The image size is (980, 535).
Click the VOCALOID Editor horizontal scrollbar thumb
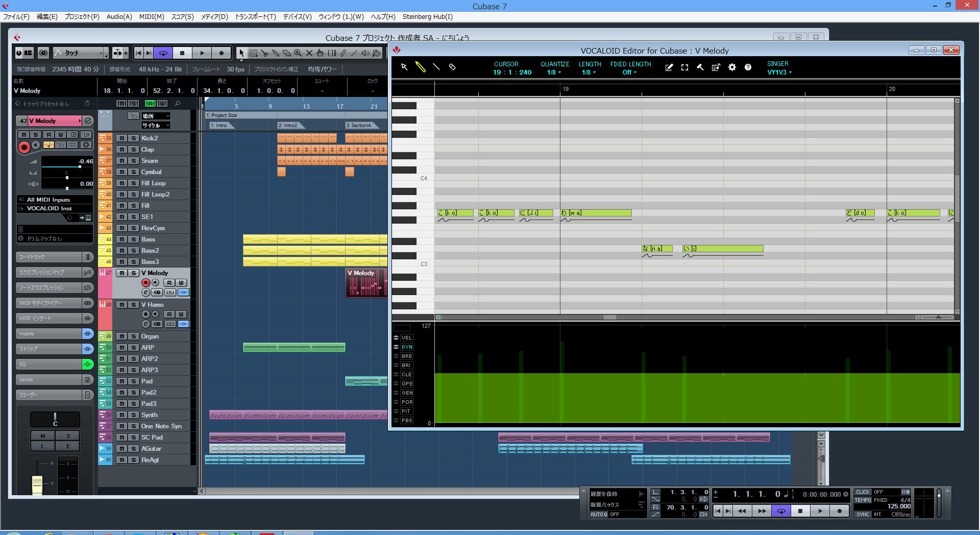(609, 317)
